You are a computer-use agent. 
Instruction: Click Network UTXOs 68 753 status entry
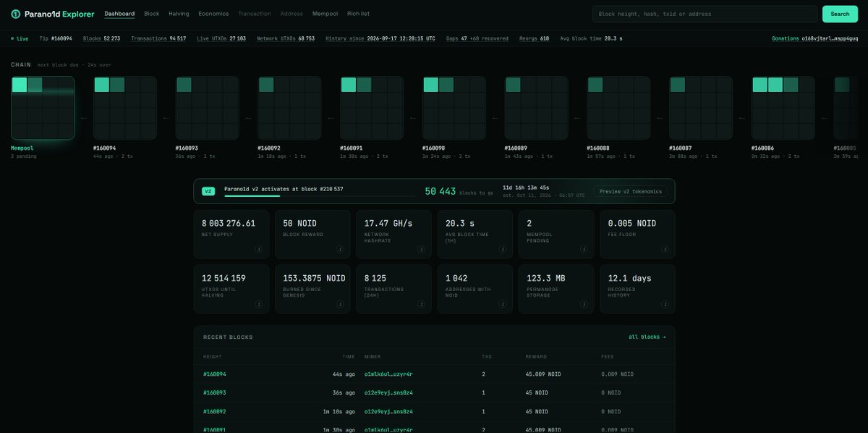286,38
